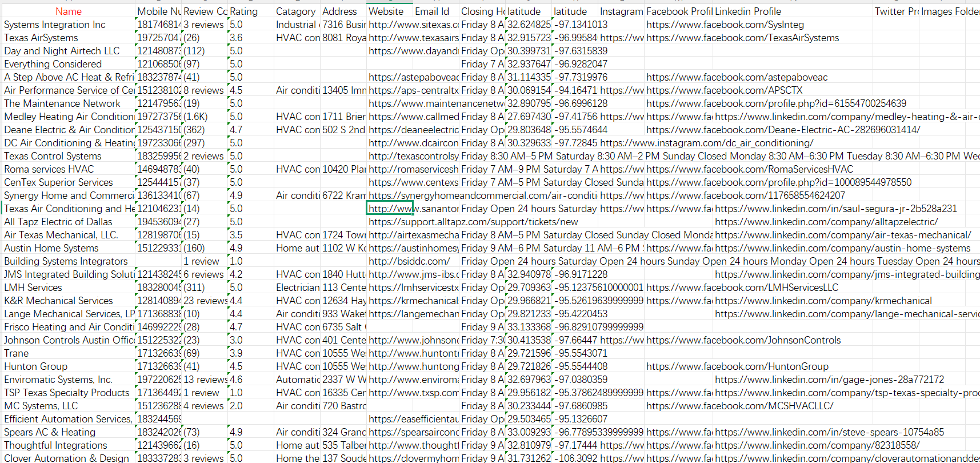Open the gage-jones LinkedIn profile link
980x463 pixels.
[x=829, y=380]
